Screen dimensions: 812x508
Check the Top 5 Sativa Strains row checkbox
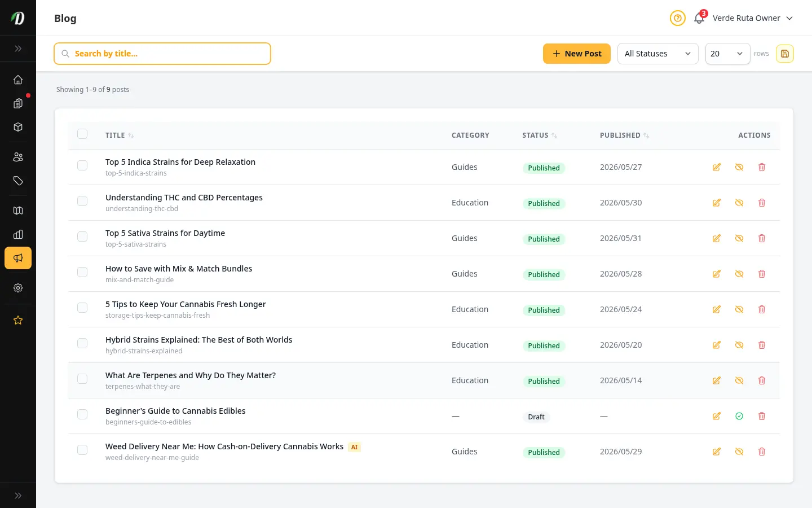click(82, 237)
